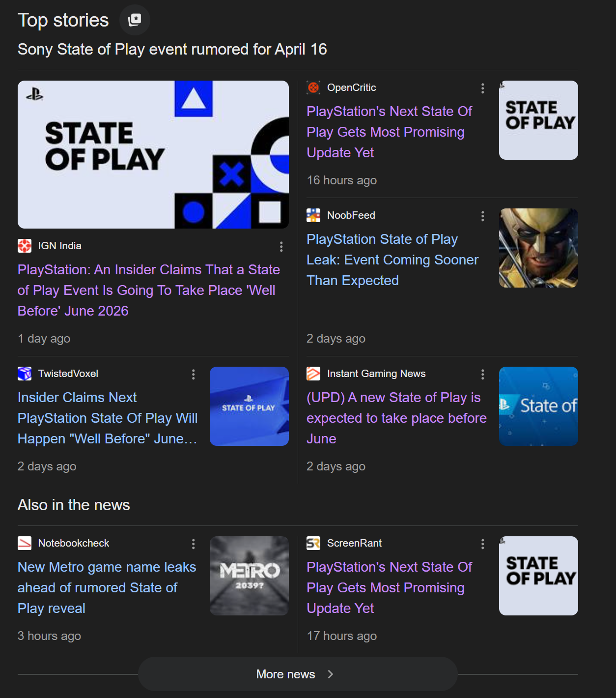Open Instant Gaming News UPD headline
This screenshot has width=616, height=698.
(396, 418)
